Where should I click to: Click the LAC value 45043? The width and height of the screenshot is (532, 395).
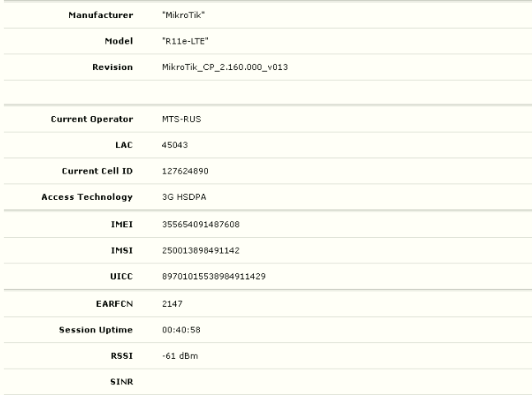175,145
